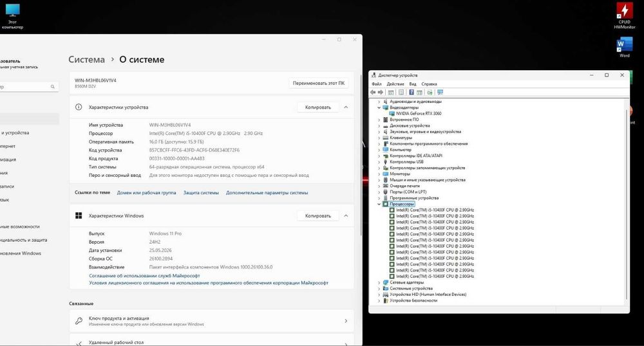Select Компоненты программного обеспечения row
Image resolution: width=644 pixels, height=346 pixels.
(428, 144)
